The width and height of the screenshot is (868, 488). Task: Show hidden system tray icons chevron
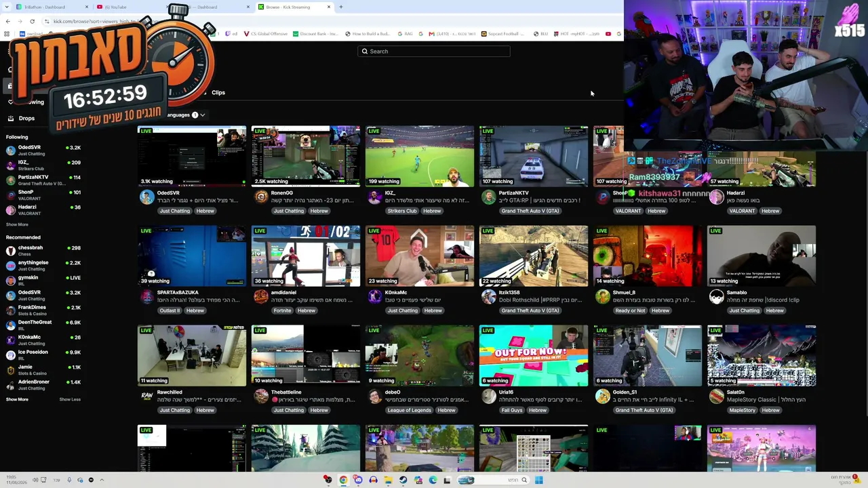pyautogui.click(x=102, y=481)
